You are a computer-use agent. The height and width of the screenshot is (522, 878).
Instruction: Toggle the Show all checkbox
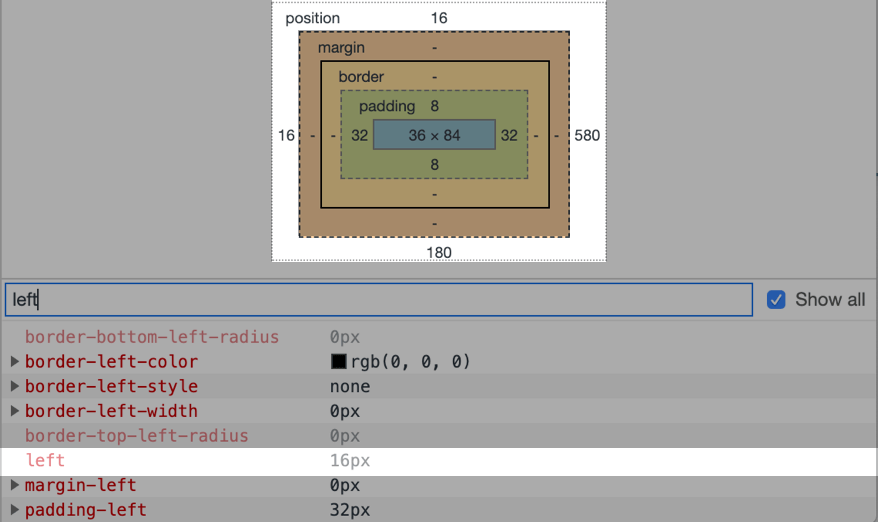pyautogui.click(x=776, y=300)
